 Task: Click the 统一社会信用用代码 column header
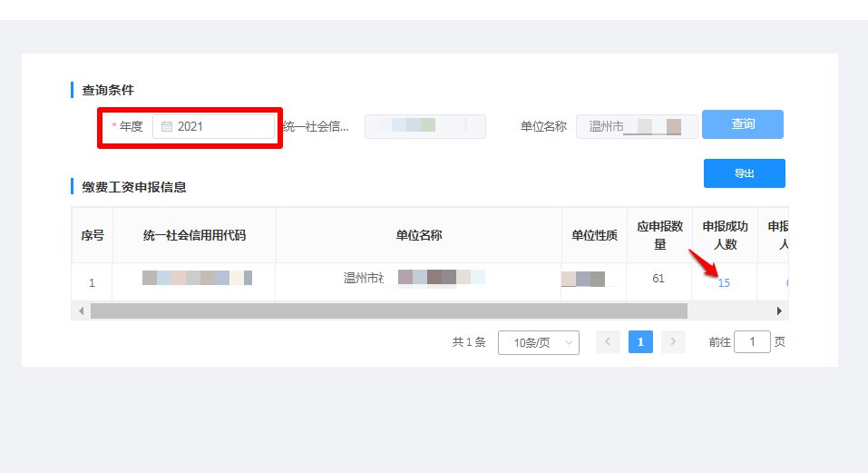(194, 235)
